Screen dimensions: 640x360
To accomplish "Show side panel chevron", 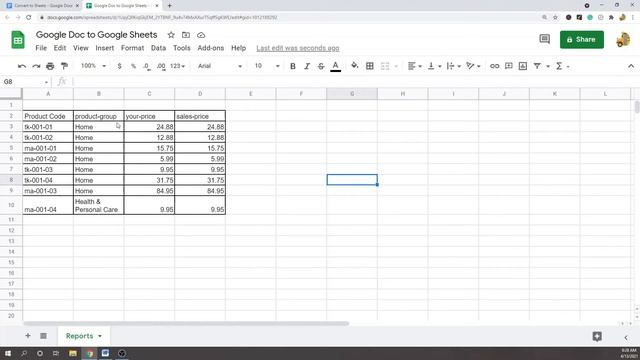I will pyautogui.click(x=626, y=338).
